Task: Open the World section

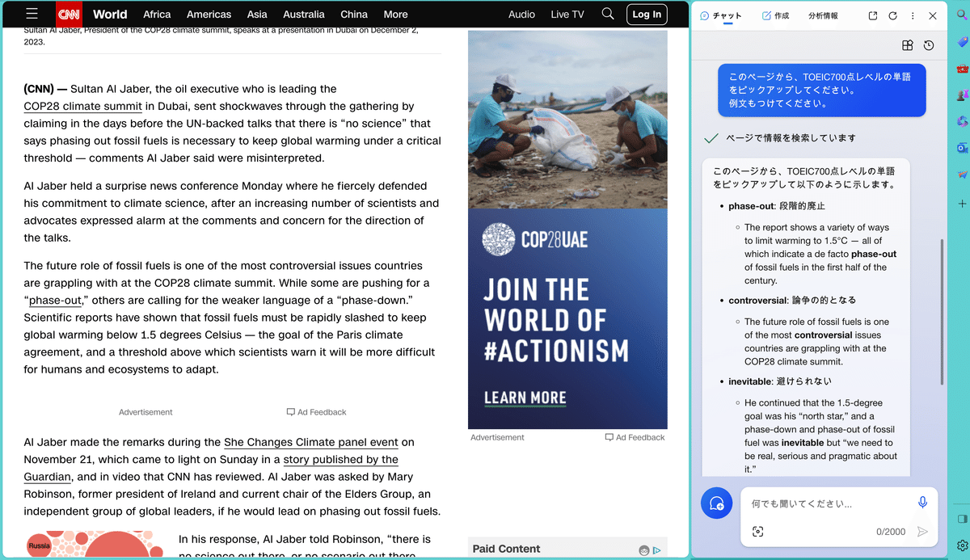Action: pos(110,14)
